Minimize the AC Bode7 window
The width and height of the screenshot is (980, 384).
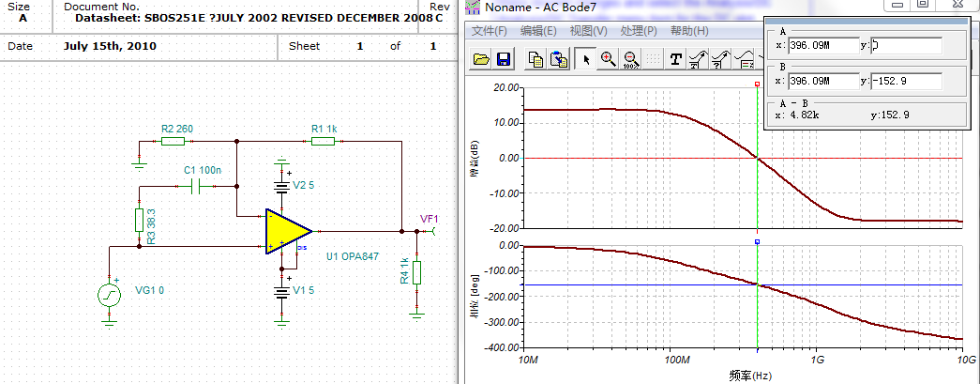pos(898,5)
